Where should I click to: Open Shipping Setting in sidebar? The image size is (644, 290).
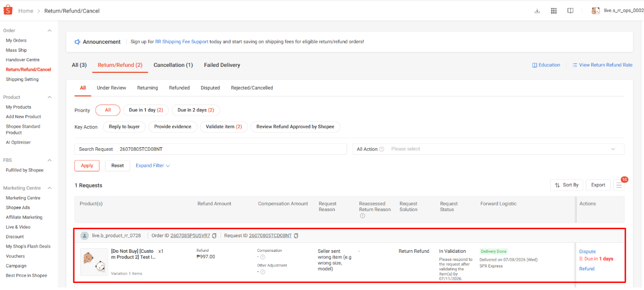[x=22, y=79]
